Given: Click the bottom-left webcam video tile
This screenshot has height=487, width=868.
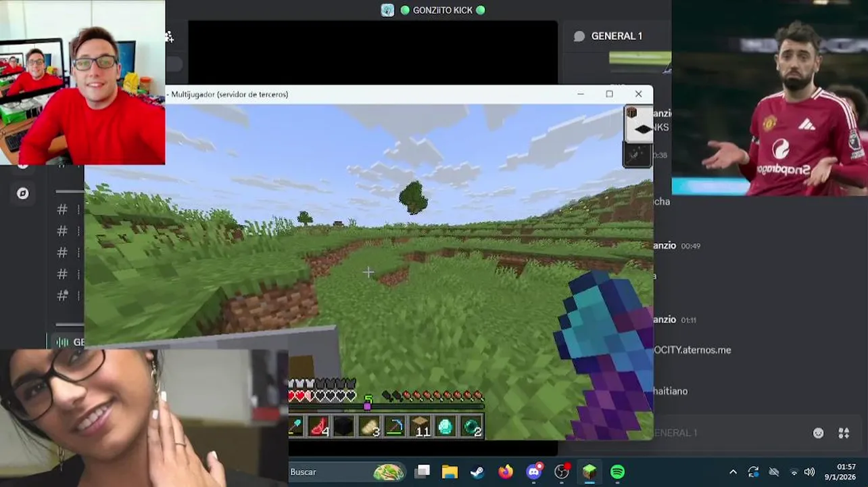Looking at the screenshot, I should 144,418.
